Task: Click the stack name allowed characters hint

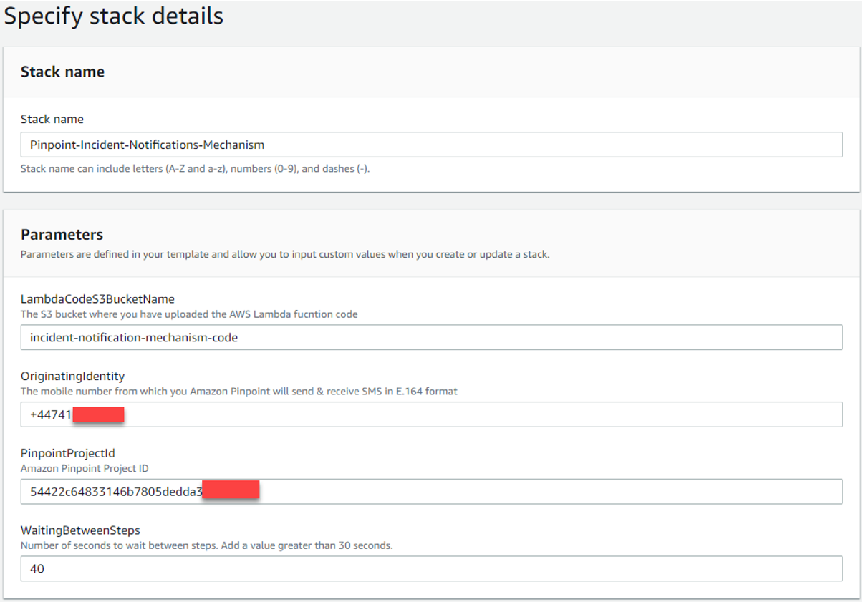Action: [195, 169]
